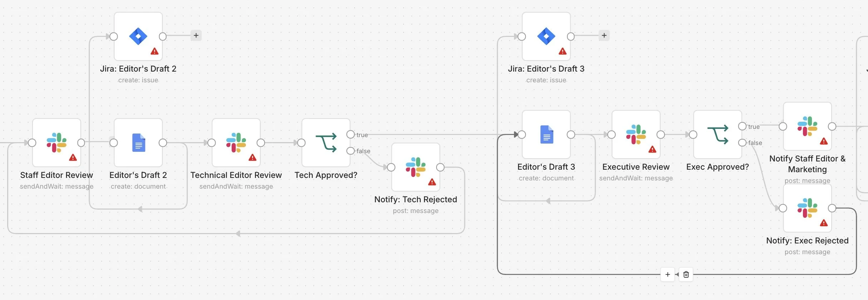
Task: Click output connector of Executive Review
Action: point(661,135)
